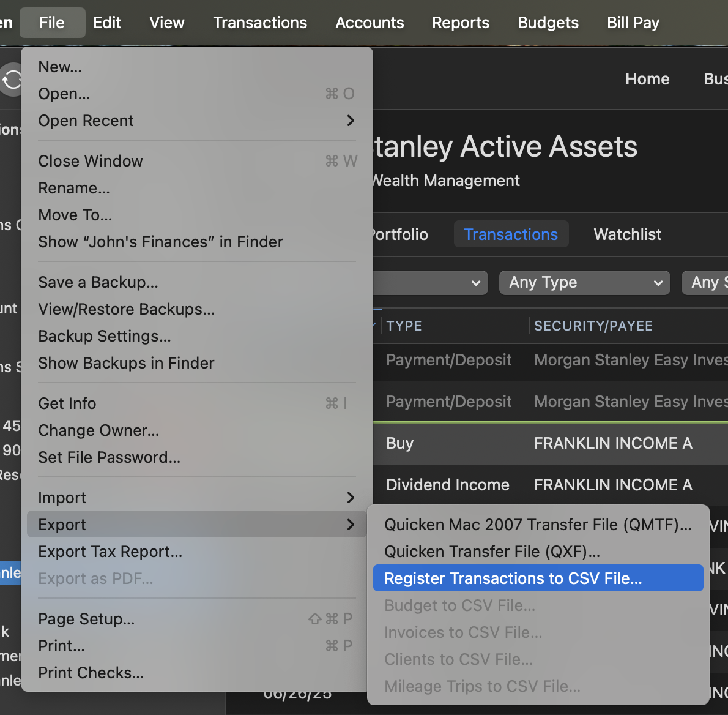Viewport: 728px width, 715px height.
Task: Choose Show Backups in Finder
Action: [197, 363]
